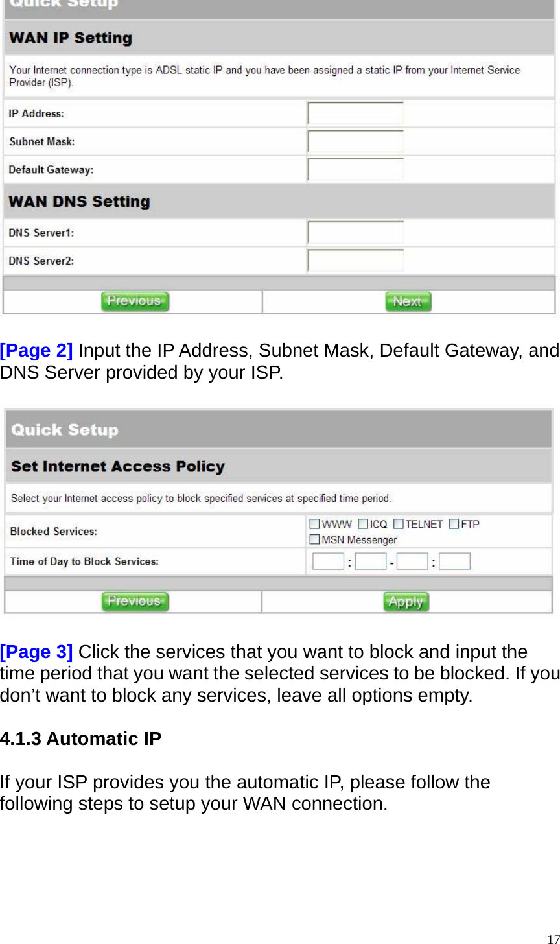The image size is (560, 944).
Task: Enable the WWW blocked service checkbox
Action: [314, 524]
